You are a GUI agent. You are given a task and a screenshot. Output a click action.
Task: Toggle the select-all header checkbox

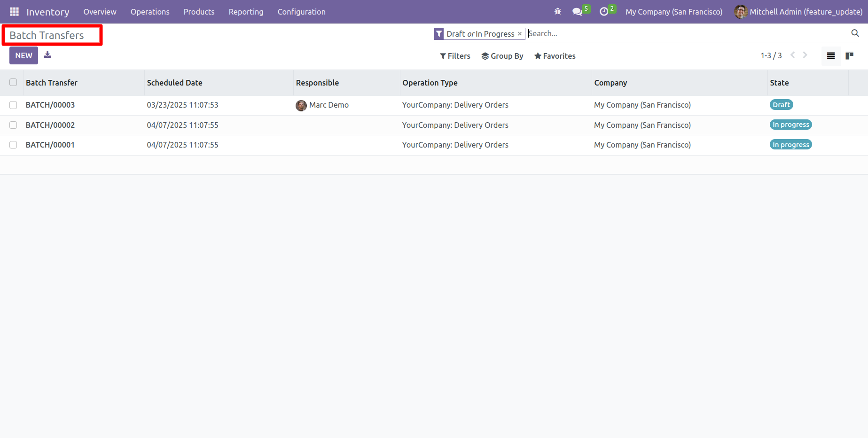[x=13, y=82]
